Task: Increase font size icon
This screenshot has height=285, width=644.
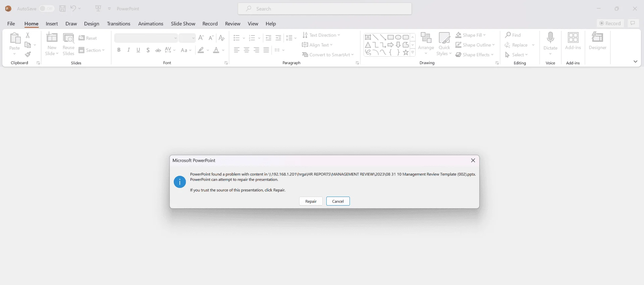Action: pos(201,38)
